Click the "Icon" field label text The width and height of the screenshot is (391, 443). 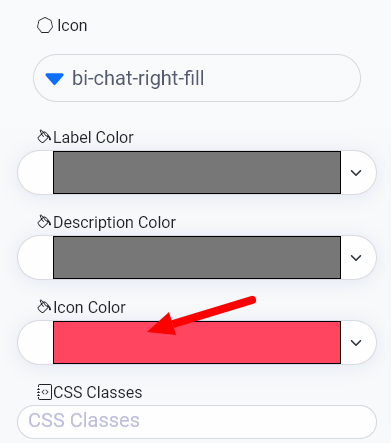72,26
